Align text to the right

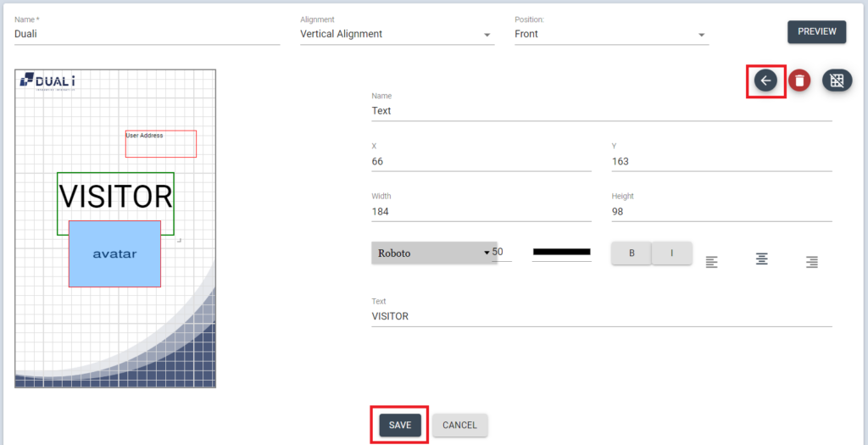[811, 262]
